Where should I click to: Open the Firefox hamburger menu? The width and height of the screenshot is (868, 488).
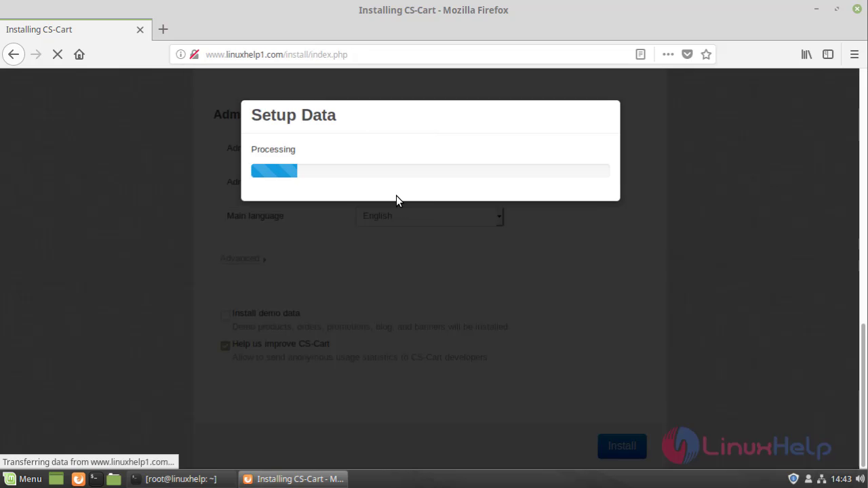pos(854,54)
